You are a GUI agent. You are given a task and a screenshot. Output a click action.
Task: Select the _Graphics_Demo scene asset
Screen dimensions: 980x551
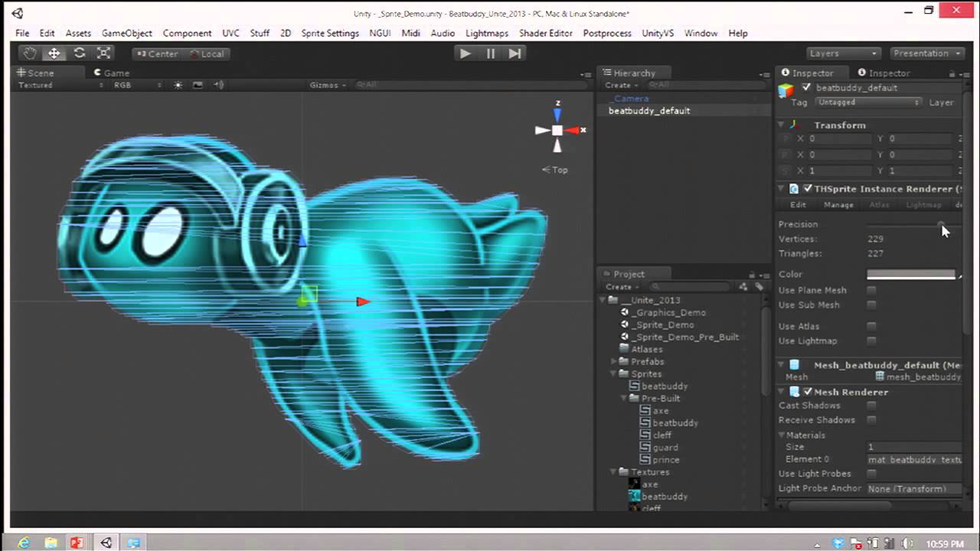[x=669, y=312]
